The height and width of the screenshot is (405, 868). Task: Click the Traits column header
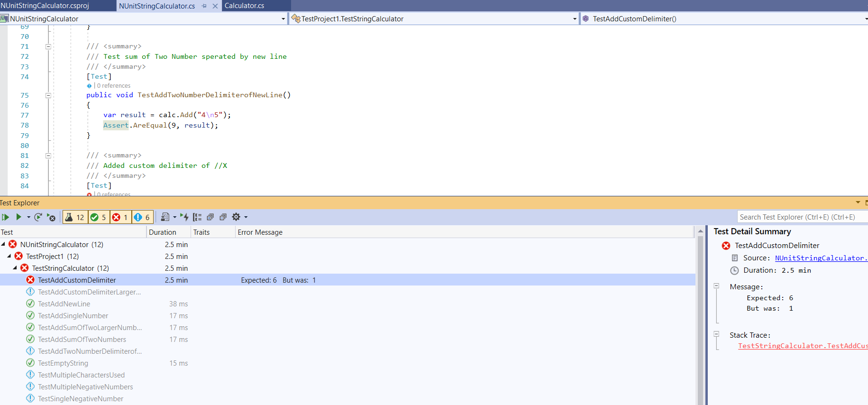click(213, 232)
